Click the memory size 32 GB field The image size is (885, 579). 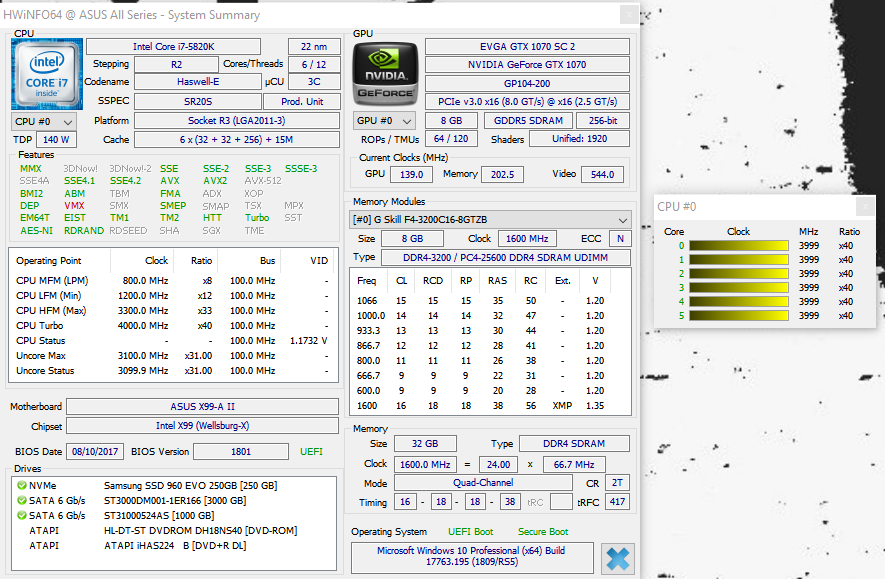point(425,444)
